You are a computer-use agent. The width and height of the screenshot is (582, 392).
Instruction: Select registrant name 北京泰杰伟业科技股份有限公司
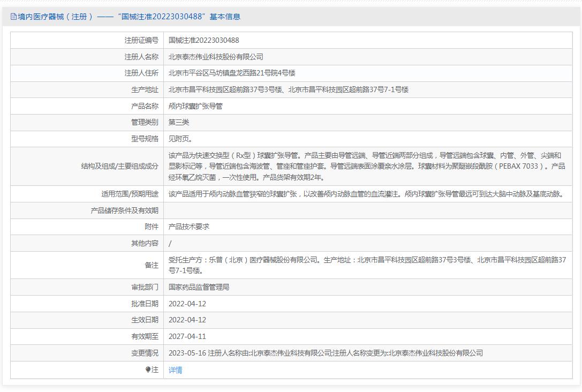(x=216, y=57)
